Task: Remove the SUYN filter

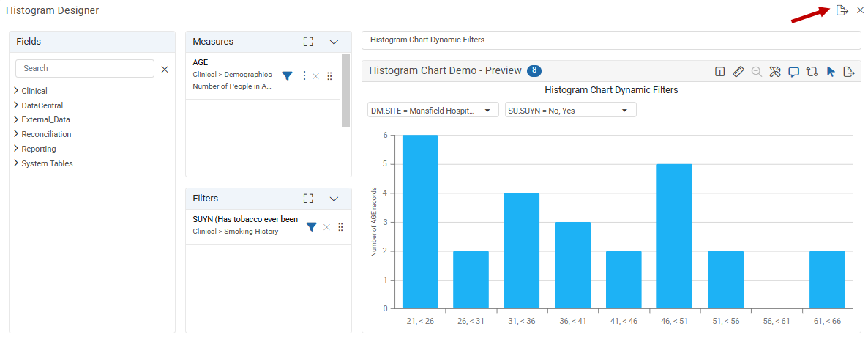Action: (326, 226)
